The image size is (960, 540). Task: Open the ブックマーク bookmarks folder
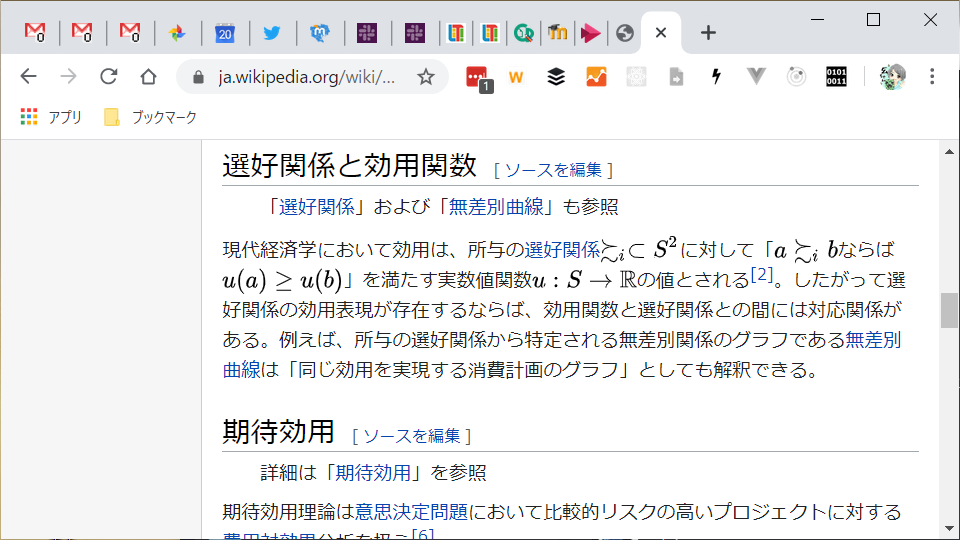(151, 117)
